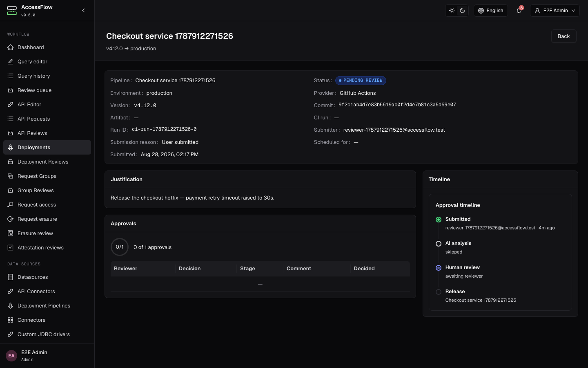Click the API Reviews icon

[x=11, y=133]
